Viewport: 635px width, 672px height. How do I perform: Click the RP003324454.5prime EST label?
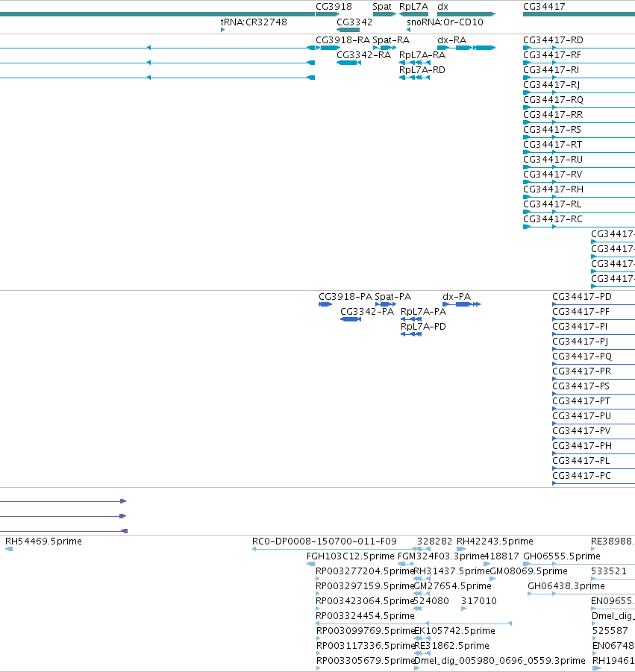[x=365, y=616]
